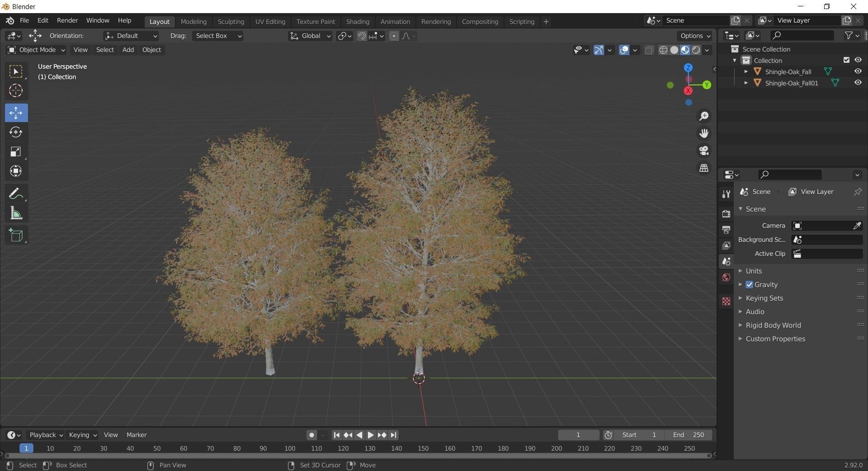This screenshot has height=471, width=868.
Task: Pick the Scale tool
Action: coord(16,151)
